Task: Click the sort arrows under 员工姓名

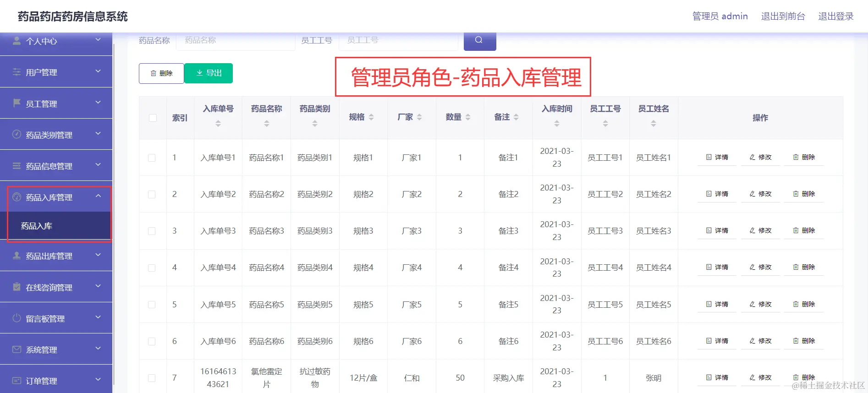Action: point(654,124)
